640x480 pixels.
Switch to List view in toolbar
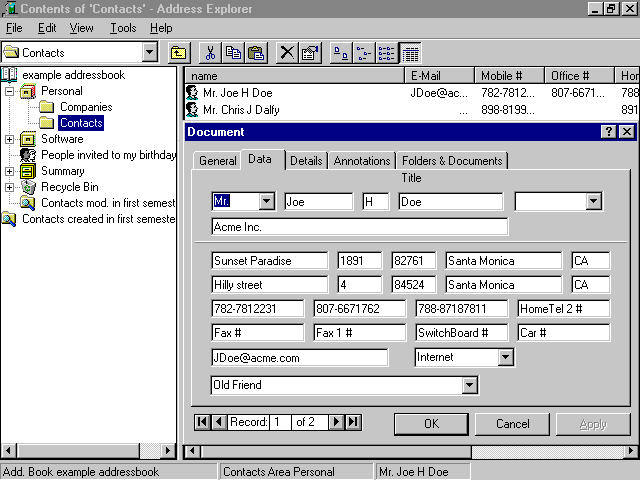tap(387, 53)
